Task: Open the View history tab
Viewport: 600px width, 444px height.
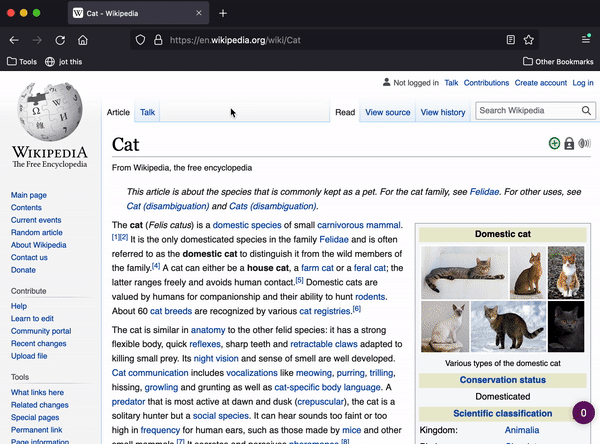Action: coord(443,112)
